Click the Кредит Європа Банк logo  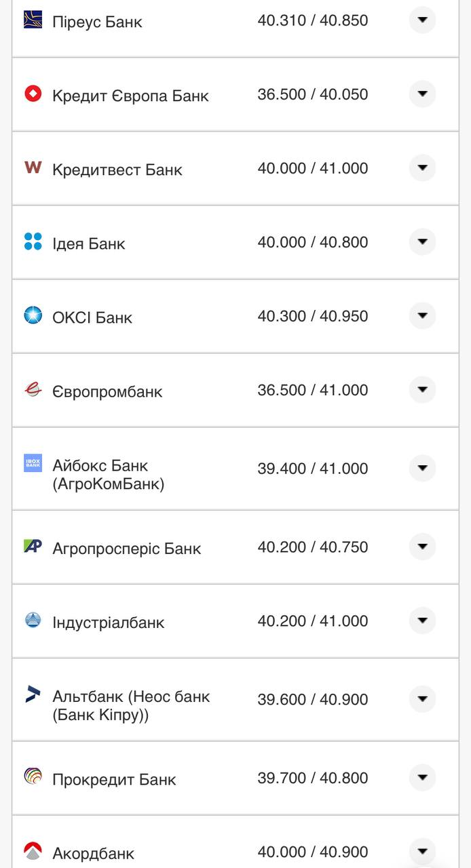pos(33,94)
